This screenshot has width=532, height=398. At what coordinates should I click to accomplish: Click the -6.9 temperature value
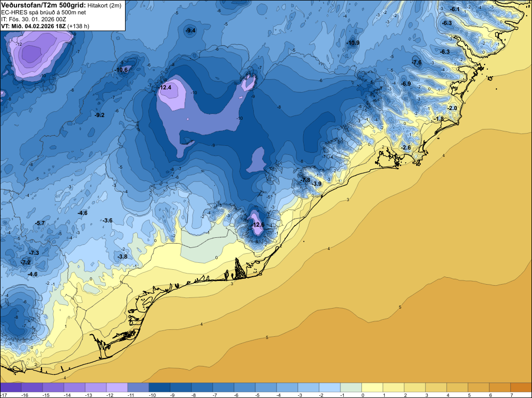406,84
